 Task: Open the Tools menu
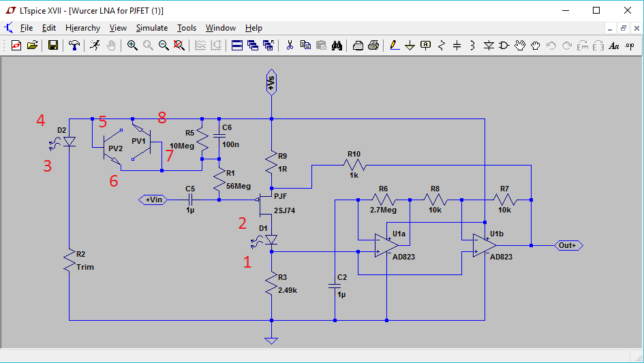(x=187, y=28)
